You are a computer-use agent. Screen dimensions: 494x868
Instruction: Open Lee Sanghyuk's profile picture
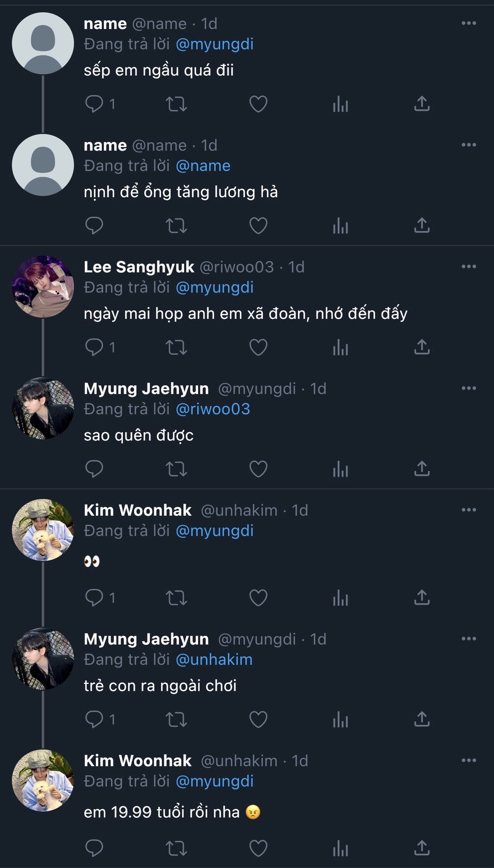pyautogui.click(x=43, y=287)
